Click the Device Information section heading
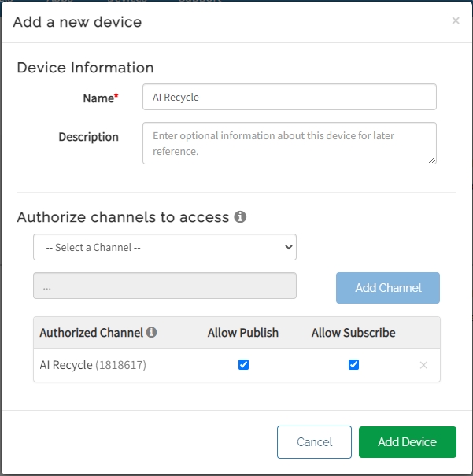This screenshot has height=476, width=473. (85, 68)
